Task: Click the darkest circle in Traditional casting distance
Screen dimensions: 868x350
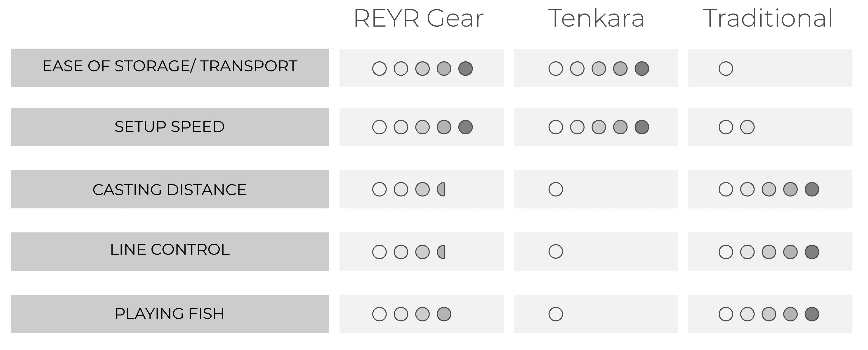Action: 812,189
